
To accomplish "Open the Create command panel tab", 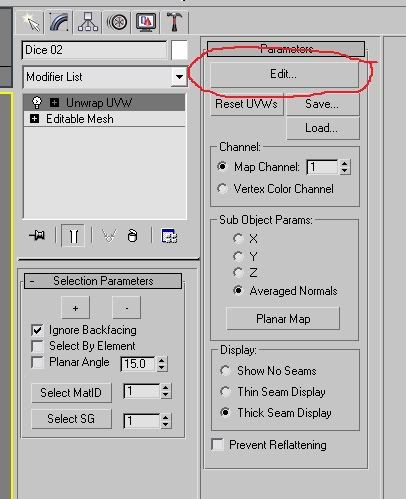I will click(x=31, y=22).
